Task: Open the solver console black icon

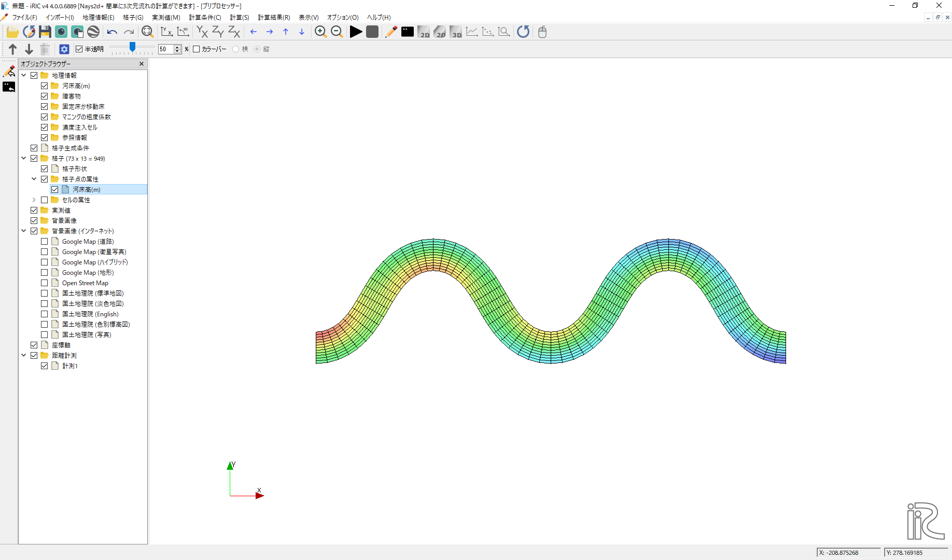Action: (x=408, y=32)
